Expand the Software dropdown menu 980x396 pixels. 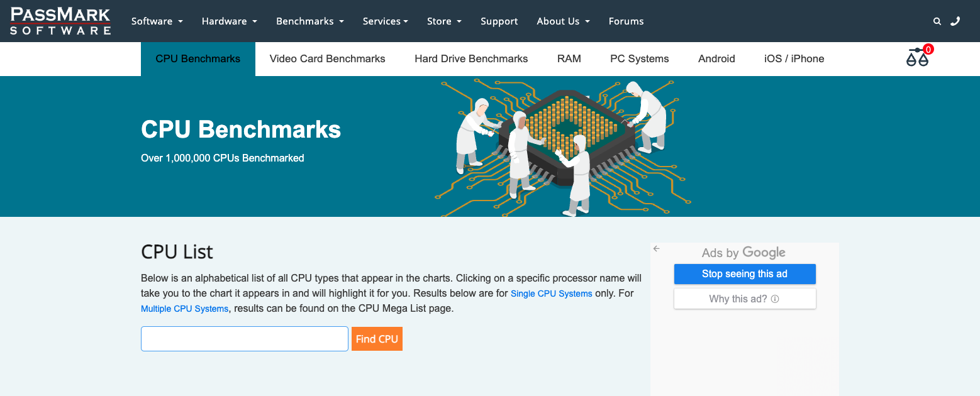pyautogui.click(x=157, y=21)
